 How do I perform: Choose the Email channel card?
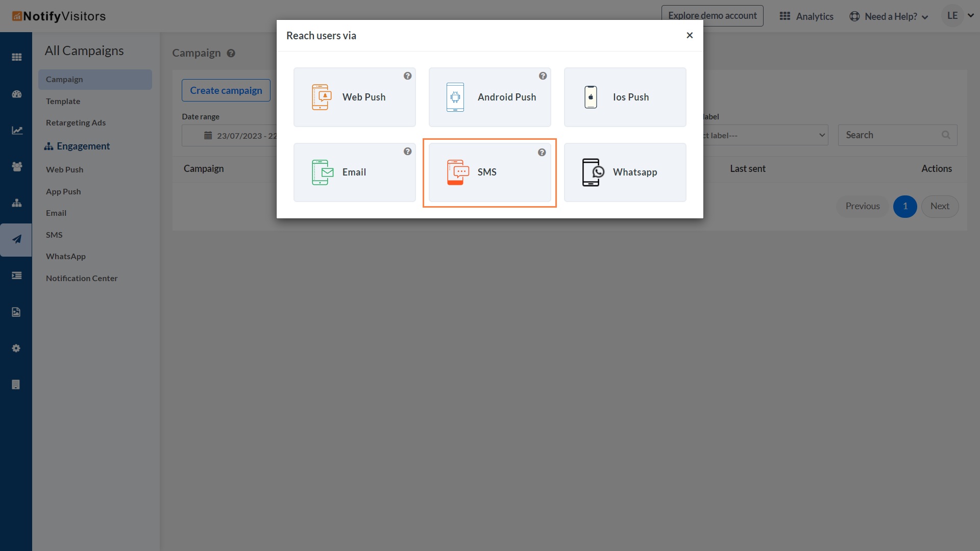[x=354, y=172]
